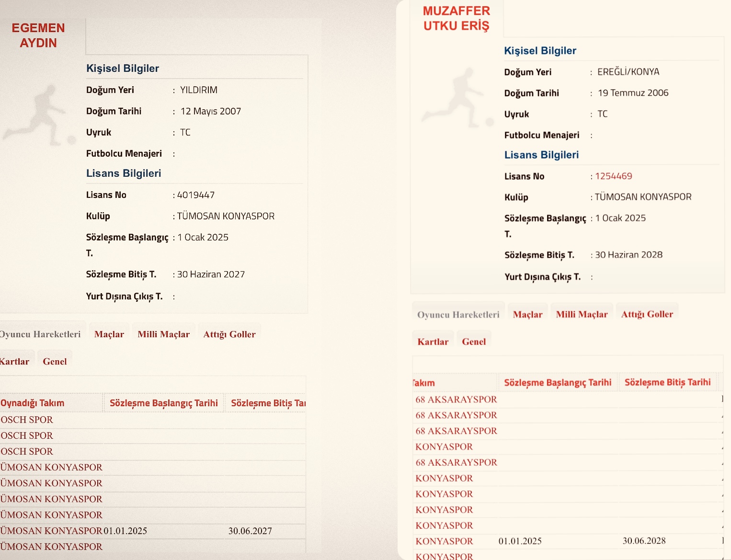Open Kartlar tab on Egemen Aydın page

15,362
